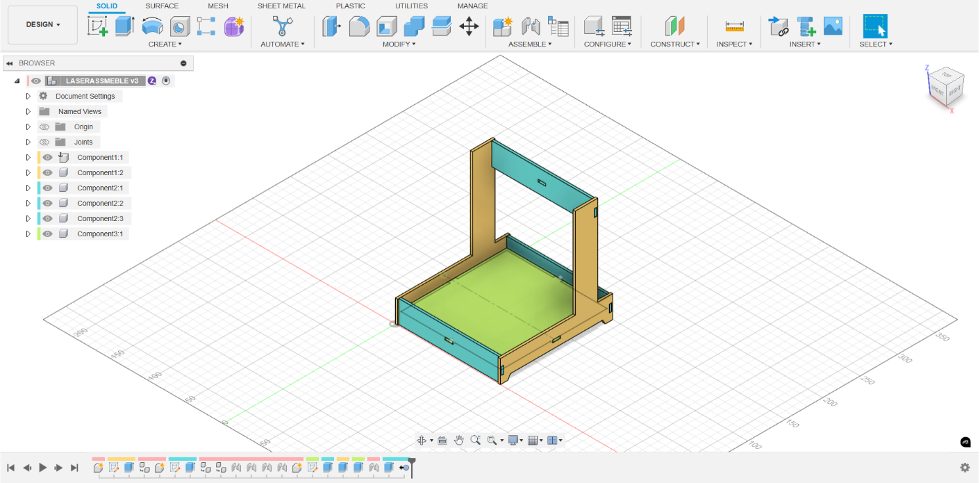
Task: Expand the Named Views node
Action: 28,111
